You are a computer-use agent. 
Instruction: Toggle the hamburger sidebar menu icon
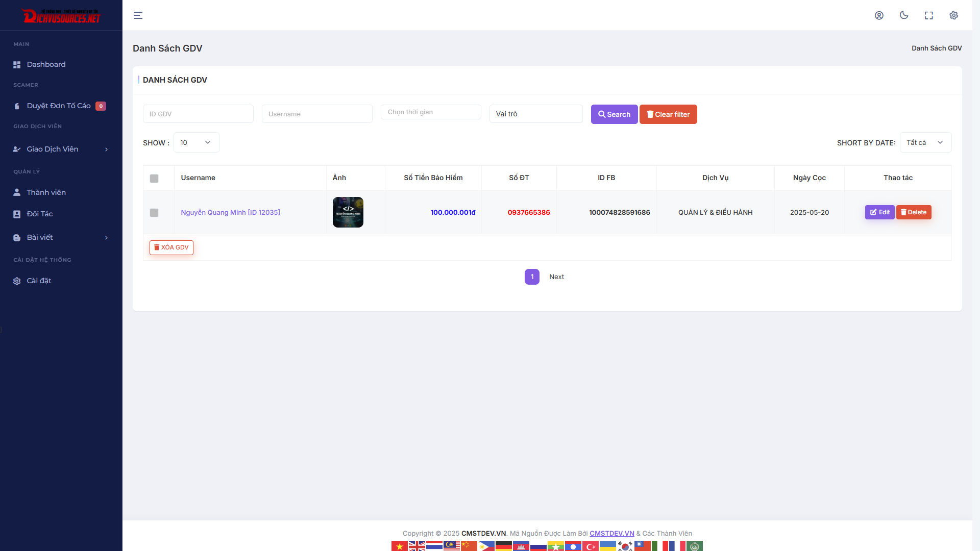(x=138, y=15)
